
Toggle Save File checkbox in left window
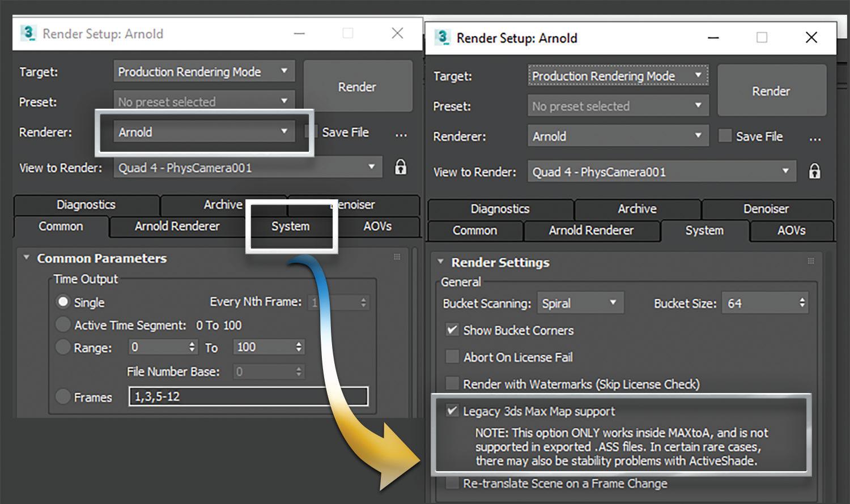311,131
